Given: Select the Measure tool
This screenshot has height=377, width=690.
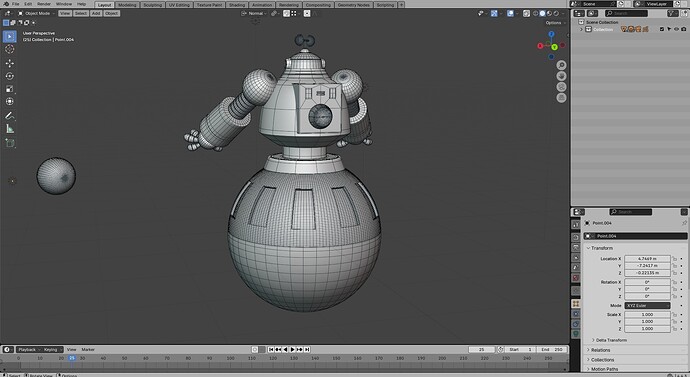Looking at the screenshot, I should pyautogui.click(x=10, y=129).
